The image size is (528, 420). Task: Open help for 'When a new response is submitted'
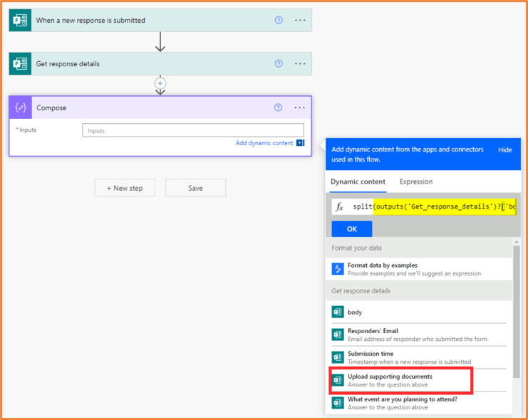point(279,20)
